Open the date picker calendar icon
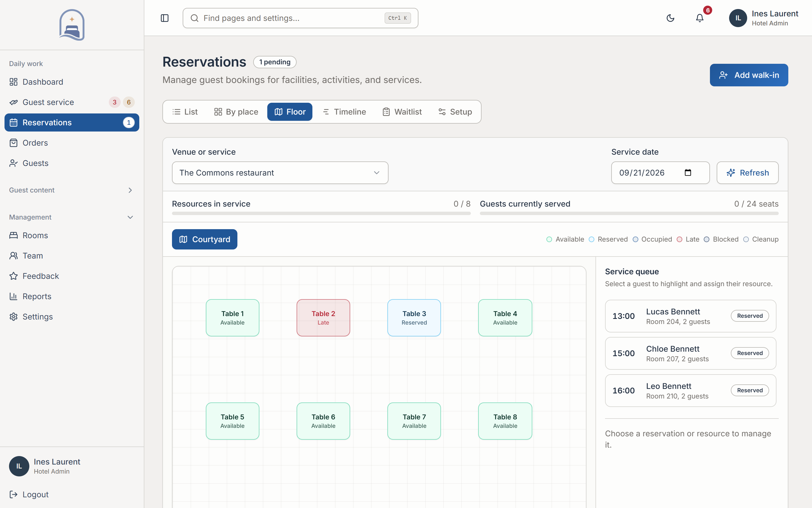 (688, 173)
